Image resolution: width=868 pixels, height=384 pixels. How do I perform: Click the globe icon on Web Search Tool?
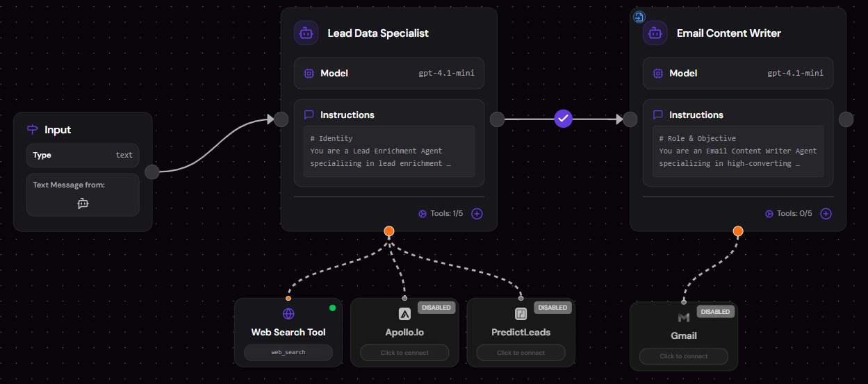[288, 314]
